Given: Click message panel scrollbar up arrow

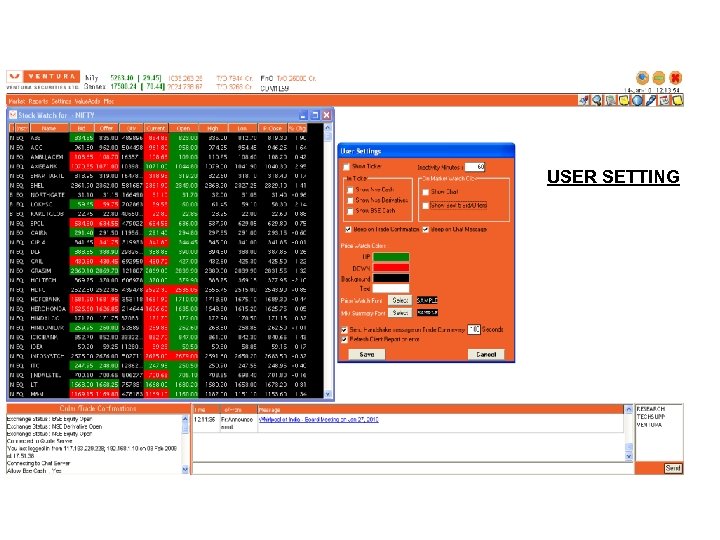Looking at the screenshot, I should click(x=629, y=409).
